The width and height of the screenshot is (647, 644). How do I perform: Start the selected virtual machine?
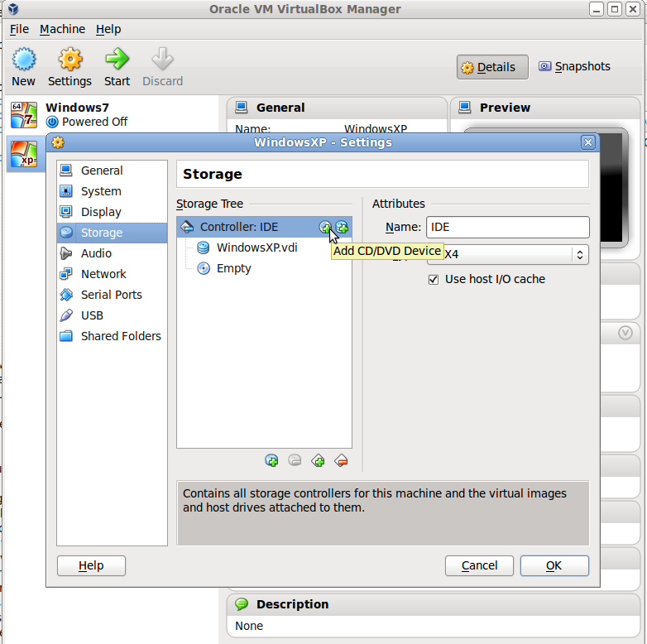point(117,66)
